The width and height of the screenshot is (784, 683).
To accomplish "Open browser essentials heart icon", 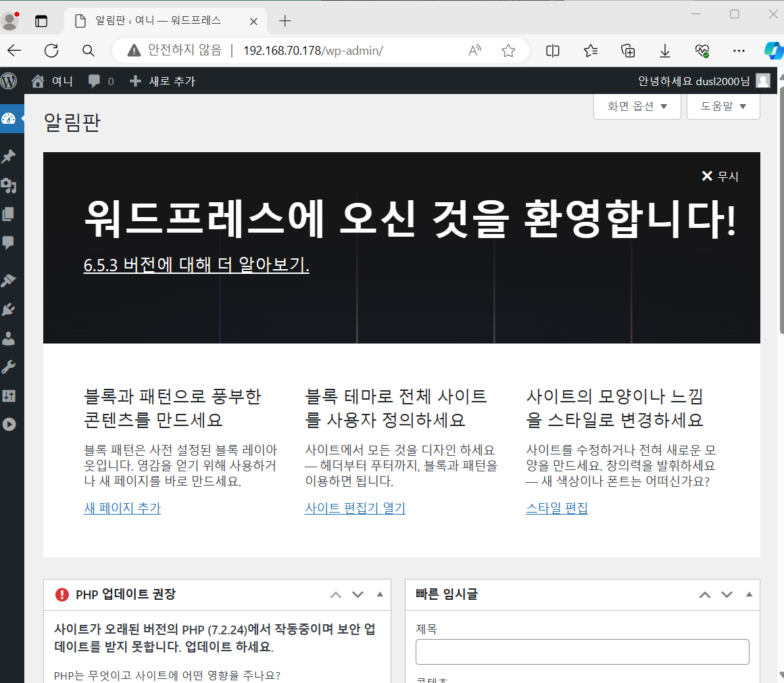I will pyautogui.click(x=702, y=51).
